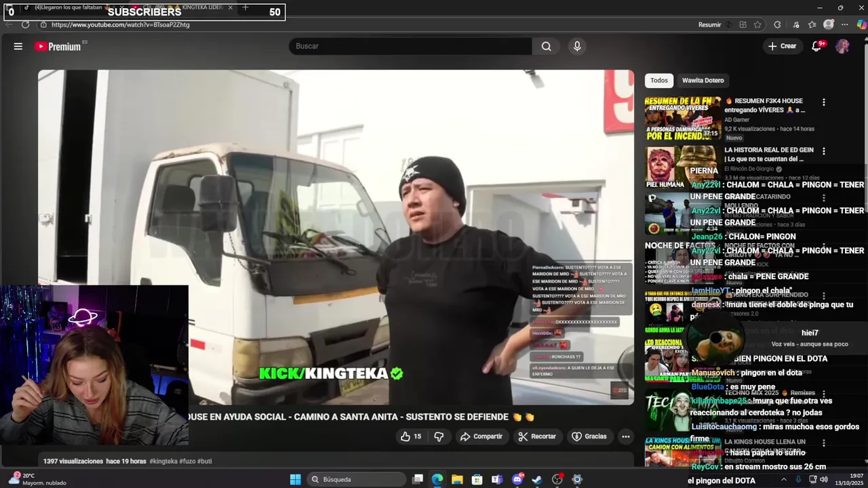Open the Windows Start menu
Image resolution: width=868 pixels, height=488 pixels.
click(x=295, y=479)
